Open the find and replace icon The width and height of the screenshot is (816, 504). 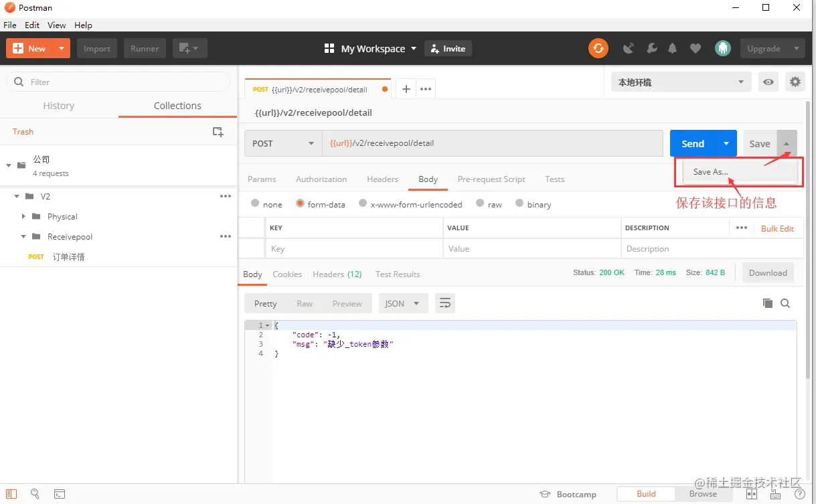(35, 494)
